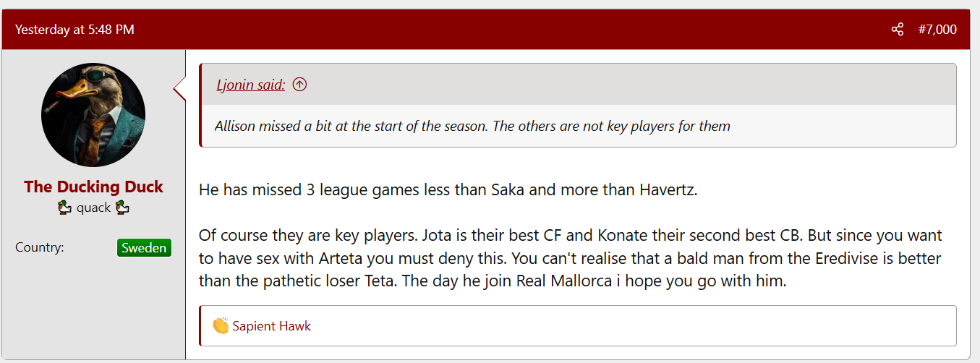Click the duck emoji left of quack
The width and height of the screenshot is (980, 363).
point(65,208)
